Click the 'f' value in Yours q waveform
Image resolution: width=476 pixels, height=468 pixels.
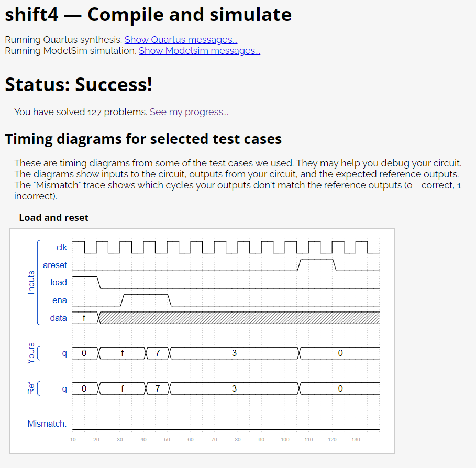[x=123, y=353]
